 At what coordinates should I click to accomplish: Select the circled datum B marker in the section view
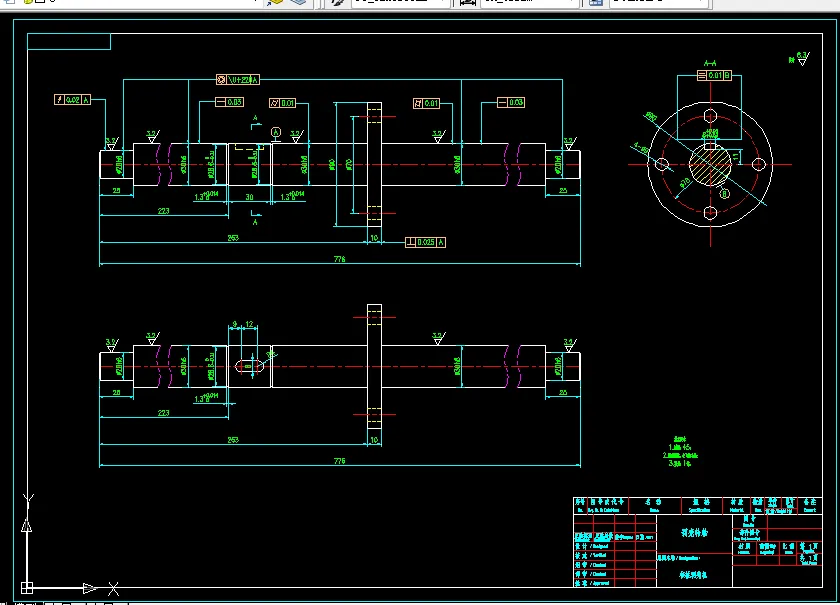pos(725,193)
